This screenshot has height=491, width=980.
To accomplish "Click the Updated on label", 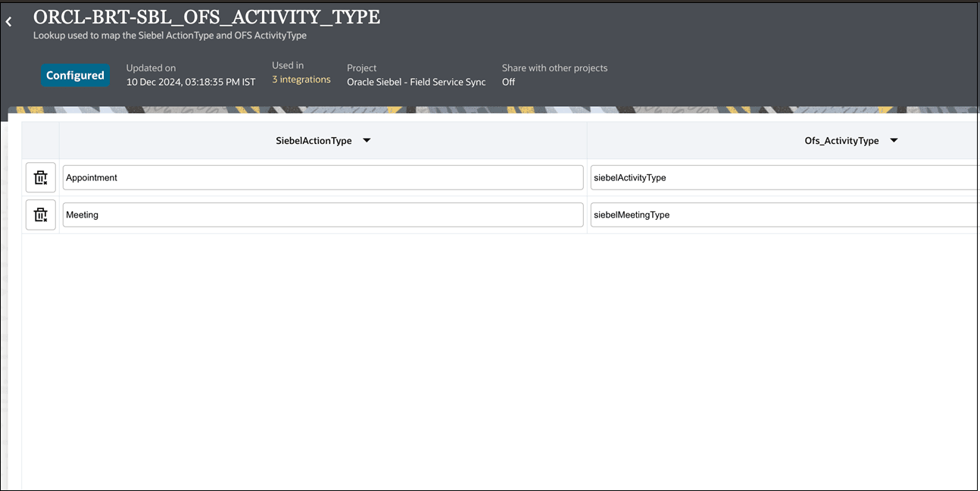I will click(151, 68).
